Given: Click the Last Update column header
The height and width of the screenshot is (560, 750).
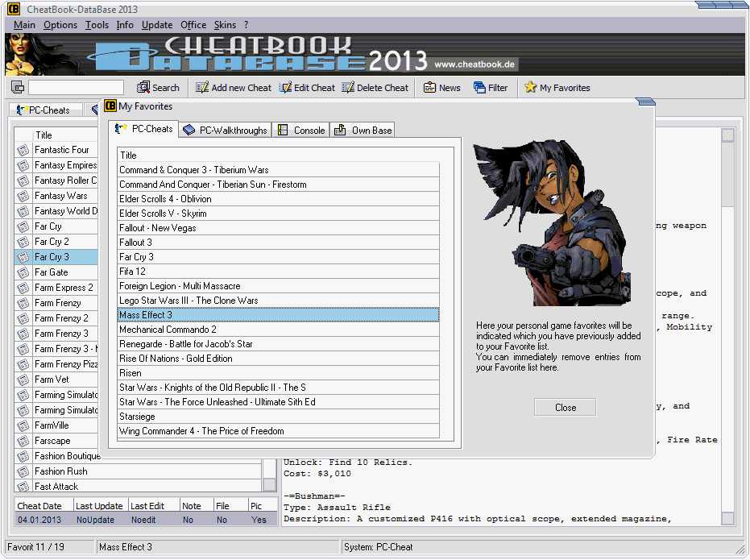Looking at the screenshot, I should coord(101,506).
